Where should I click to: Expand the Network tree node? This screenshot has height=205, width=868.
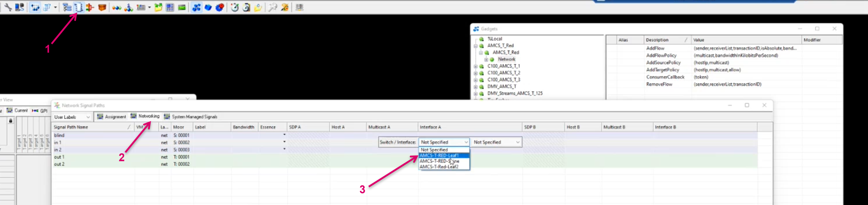tap(486, 60)
